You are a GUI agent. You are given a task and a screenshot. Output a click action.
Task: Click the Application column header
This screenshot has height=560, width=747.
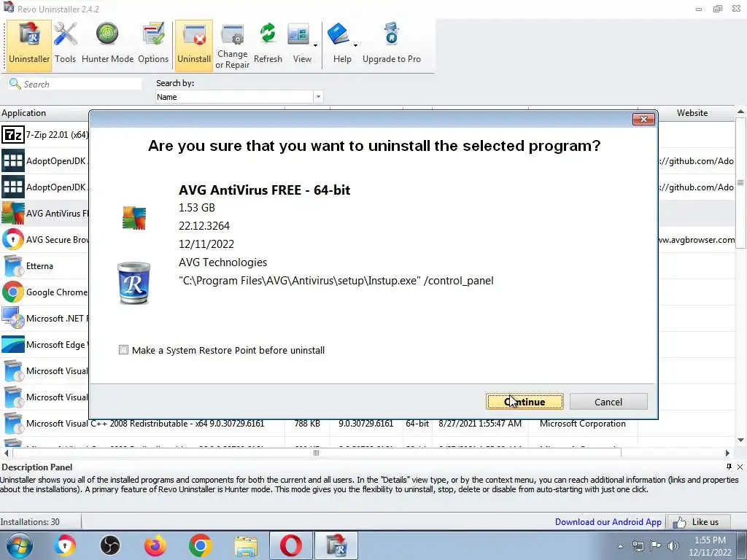coord(45,113)
